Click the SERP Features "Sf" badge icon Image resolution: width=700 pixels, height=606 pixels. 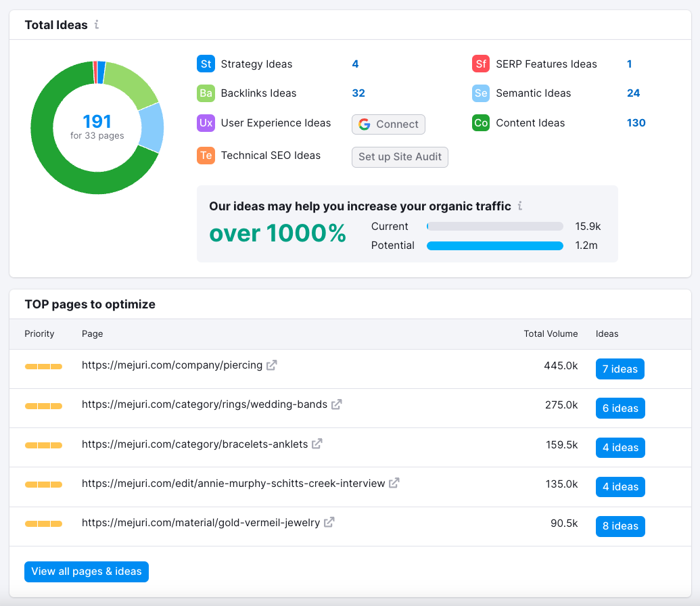(x=480, y=64)
